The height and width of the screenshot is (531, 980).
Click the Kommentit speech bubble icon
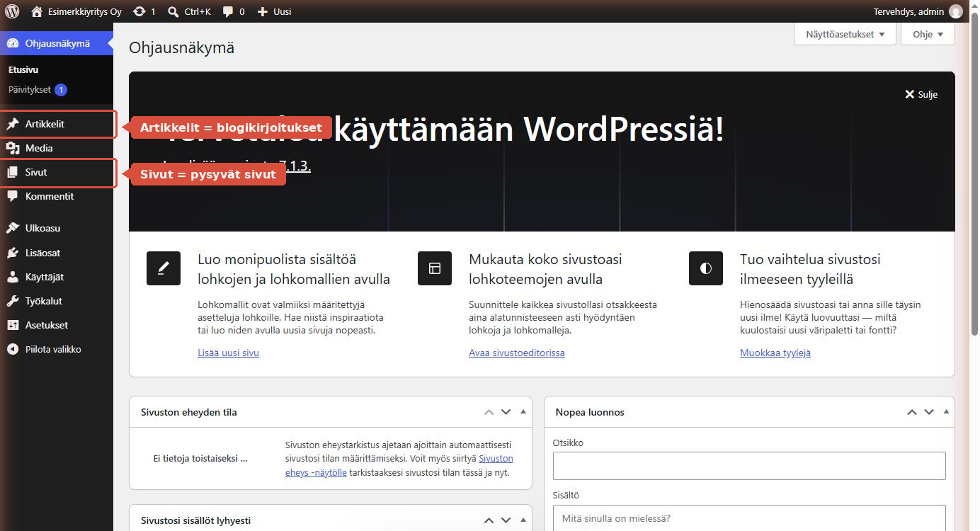tap(13, 196)
